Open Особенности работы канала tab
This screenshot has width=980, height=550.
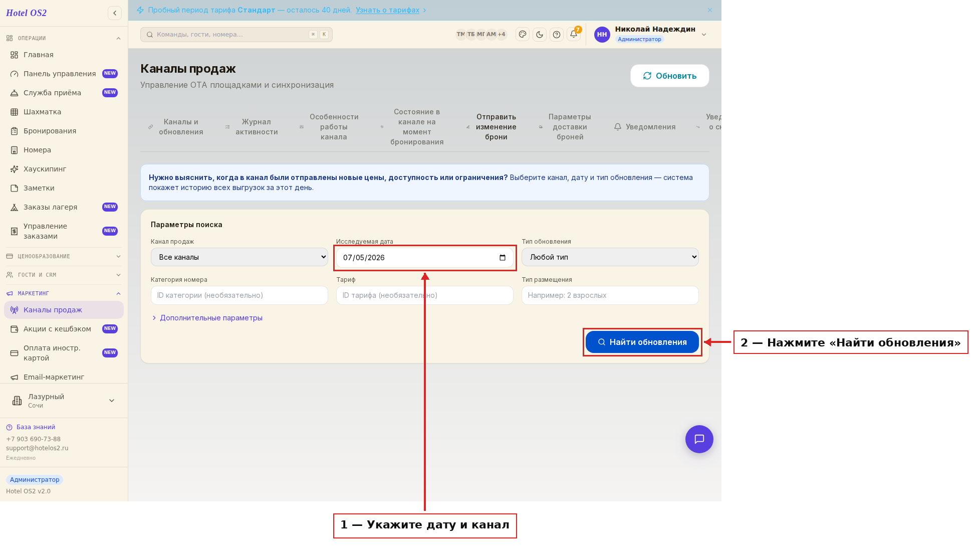point(329,127)
